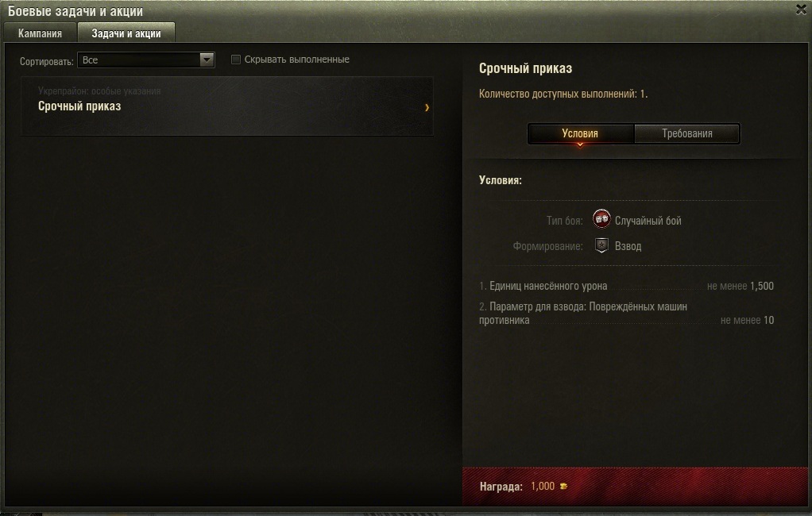Screen dimensions: 812x516
Task: Click the orange chevron on Срочный приказ
Action: click(x=427, y=108)
